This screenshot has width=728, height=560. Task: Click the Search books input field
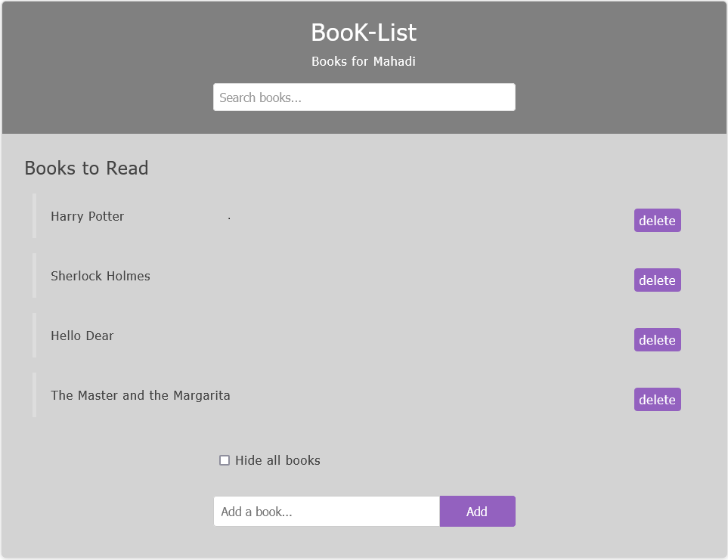pyautogui.click(x=364, y=97)
